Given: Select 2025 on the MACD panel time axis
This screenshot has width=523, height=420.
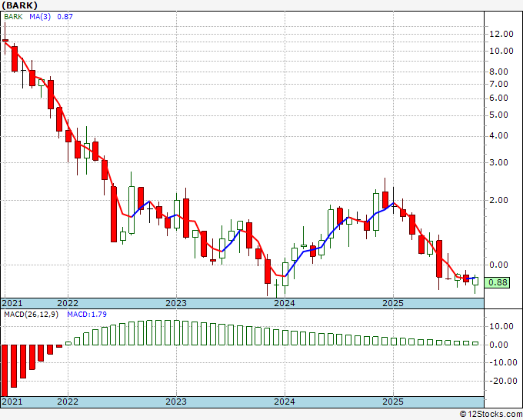Looking at the screenshot, I should click(393, 402).
